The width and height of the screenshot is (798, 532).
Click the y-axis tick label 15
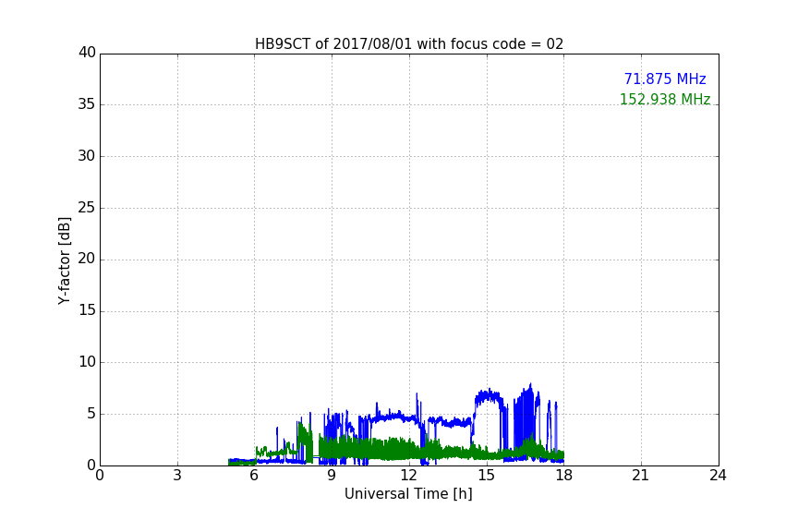pos(87,310)
